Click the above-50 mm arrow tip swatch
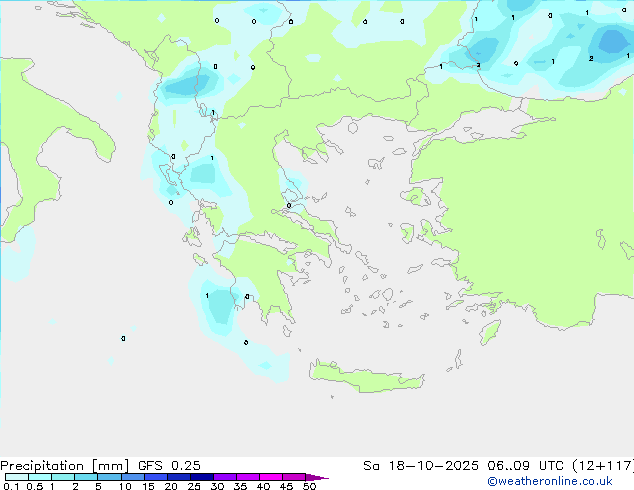The width and height of the screenshot is (634, 490). [x=316, y=477]
